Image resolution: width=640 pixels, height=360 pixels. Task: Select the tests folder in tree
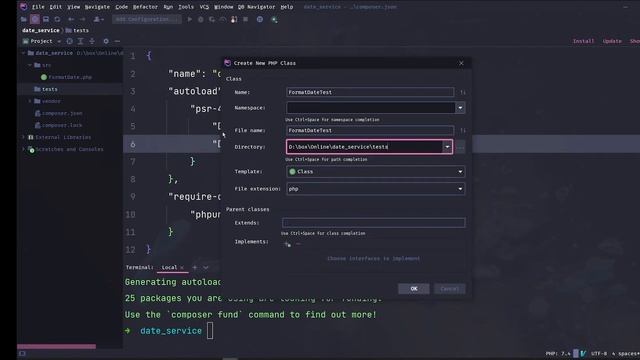tap(49, 89)
